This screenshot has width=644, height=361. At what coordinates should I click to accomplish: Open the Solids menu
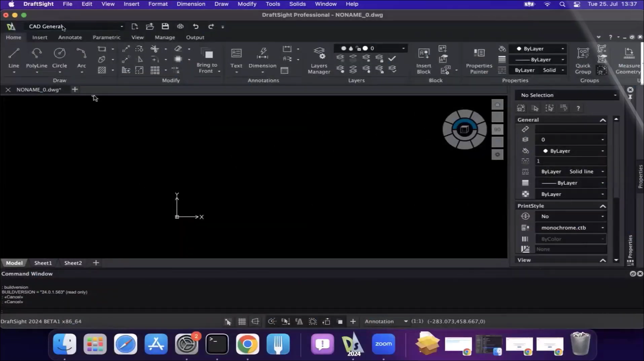coord(297,4)
